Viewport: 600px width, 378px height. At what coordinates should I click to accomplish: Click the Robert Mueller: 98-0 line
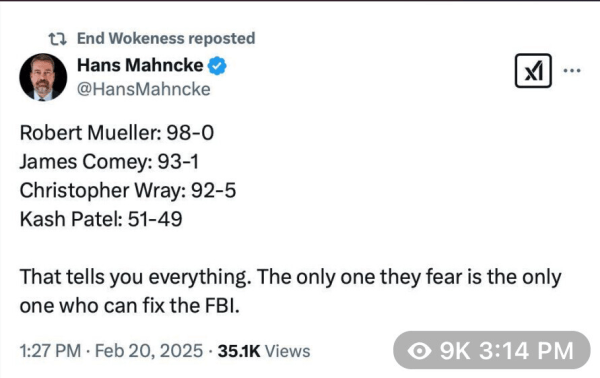pos(117,133)
